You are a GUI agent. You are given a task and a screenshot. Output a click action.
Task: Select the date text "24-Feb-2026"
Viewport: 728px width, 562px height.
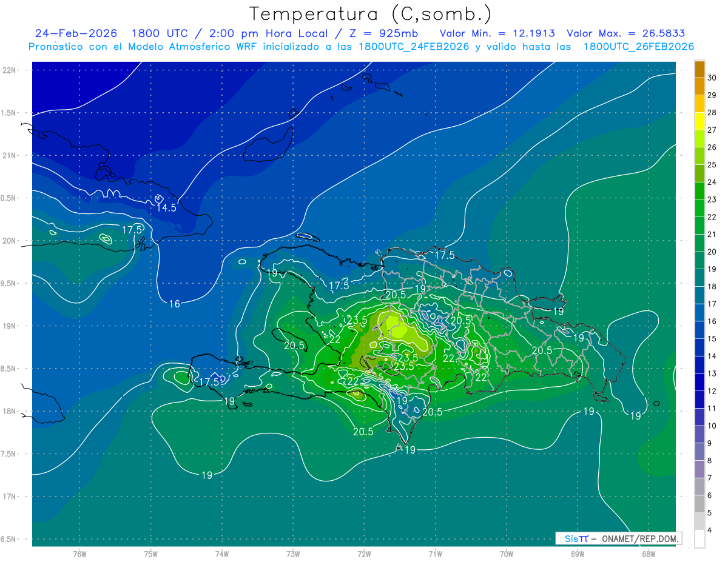(x=76, y=33)
